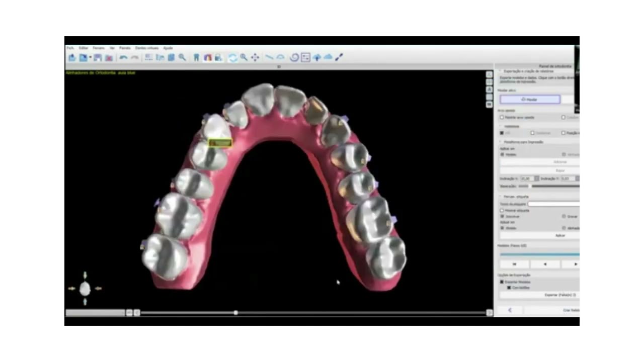This screenshot has width=644, height=362.
Task: Click the stepper beside the Inclinação X field
Action: [x=537, y=178]
